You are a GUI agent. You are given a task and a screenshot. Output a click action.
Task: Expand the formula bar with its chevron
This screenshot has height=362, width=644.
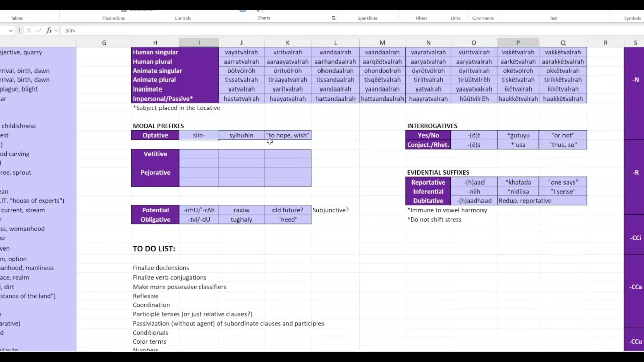click(56, 31)
